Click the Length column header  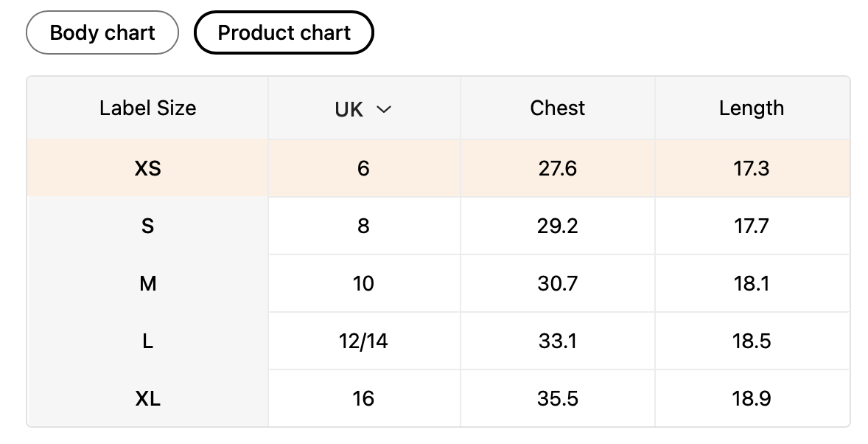point(751,108)
